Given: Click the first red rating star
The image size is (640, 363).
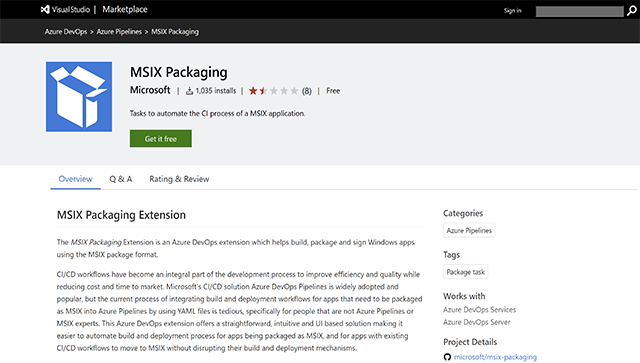Looking at the screenshot, I should tap(253, 91).
